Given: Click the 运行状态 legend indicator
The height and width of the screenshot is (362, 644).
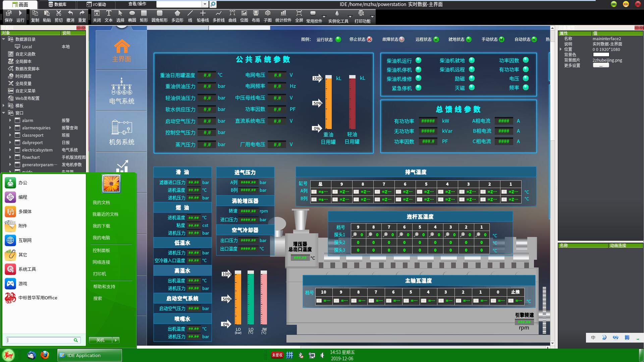Looking at the screenshot, I should pos(338,39).
